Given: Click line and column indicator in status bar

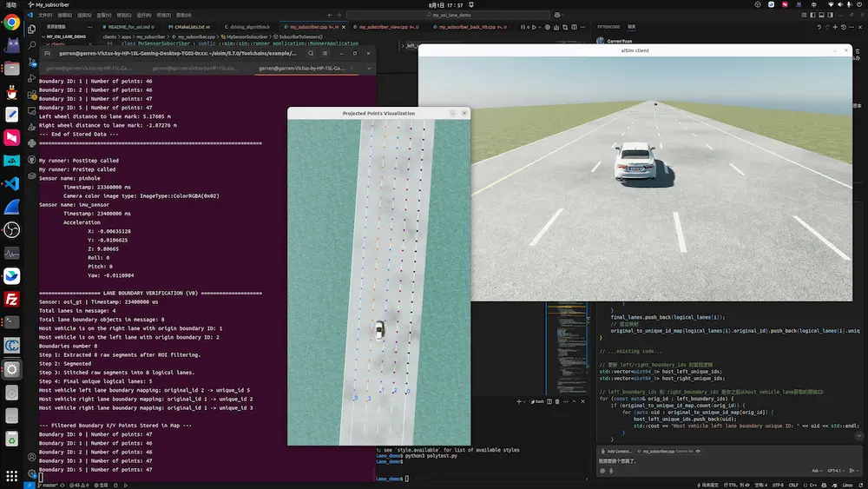Looking at the screenshot, I should [737, 486].
